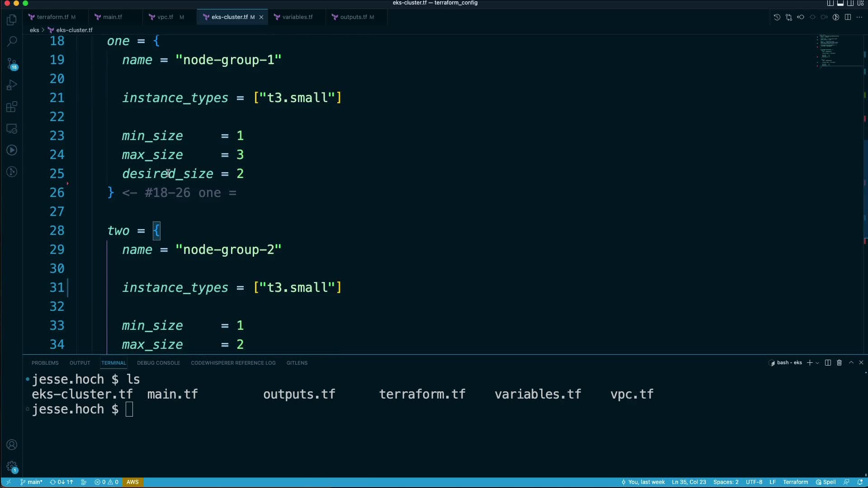Open the Extensions view
Image resolution: width=868 pixels, height=488 pixels.
[12, 107]
